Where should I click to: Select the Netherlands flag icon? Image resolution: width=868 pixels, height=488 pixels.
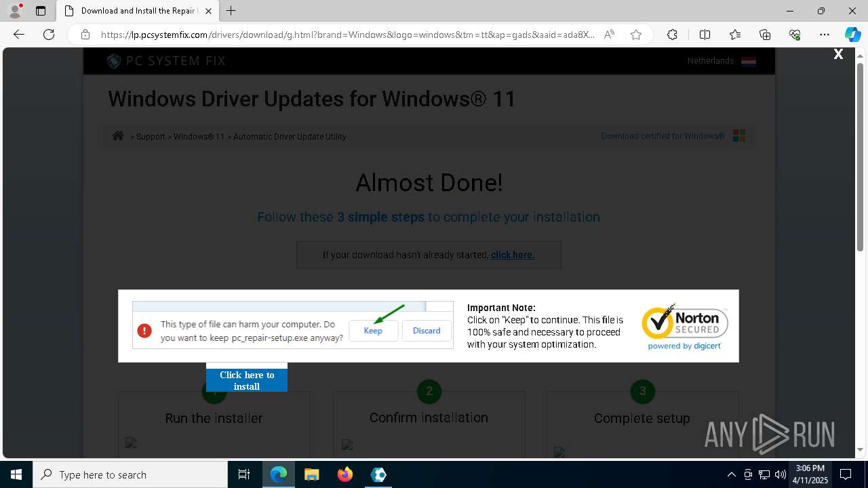(749, 61)
